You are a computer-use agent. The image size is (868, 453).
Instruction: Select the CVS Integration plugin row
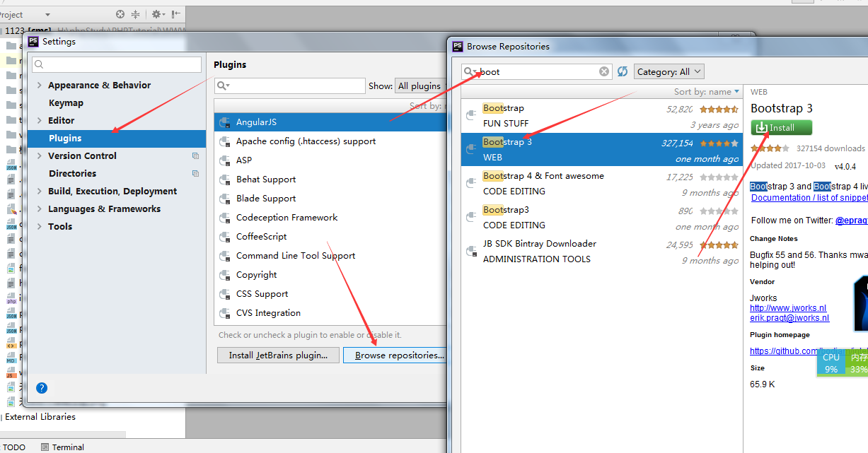[x=330, y=313]
